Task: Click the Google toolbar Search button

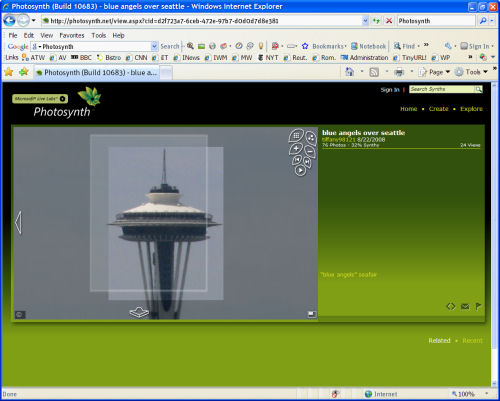Action: (x=170, y=46)
